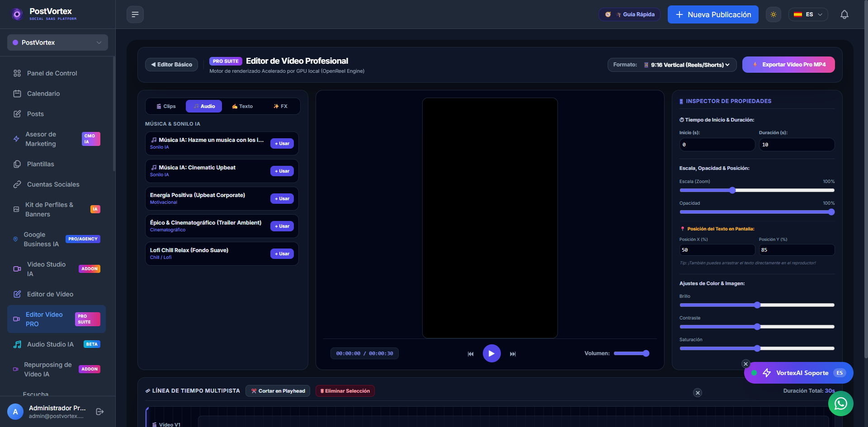868x427 pixels.
Task: Click the Duración (s) input field
Action: pos(797,145)
